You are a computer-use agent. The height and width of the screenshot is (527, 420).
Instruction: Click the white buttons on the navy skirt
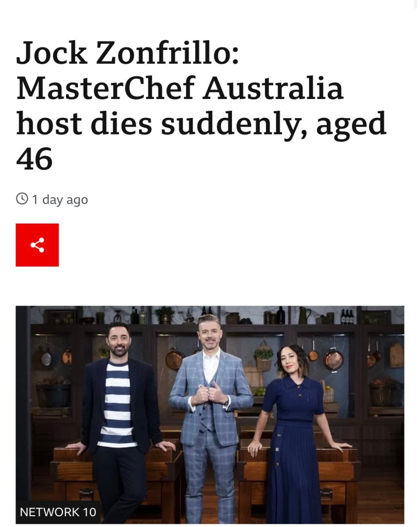pyautogui.click(x=277, y=450)
